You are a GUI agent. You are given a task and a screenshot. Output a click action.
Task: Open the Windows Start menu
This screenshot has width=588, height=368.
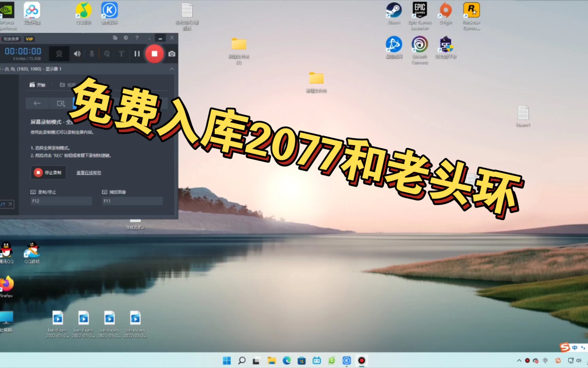pos(227,361)
